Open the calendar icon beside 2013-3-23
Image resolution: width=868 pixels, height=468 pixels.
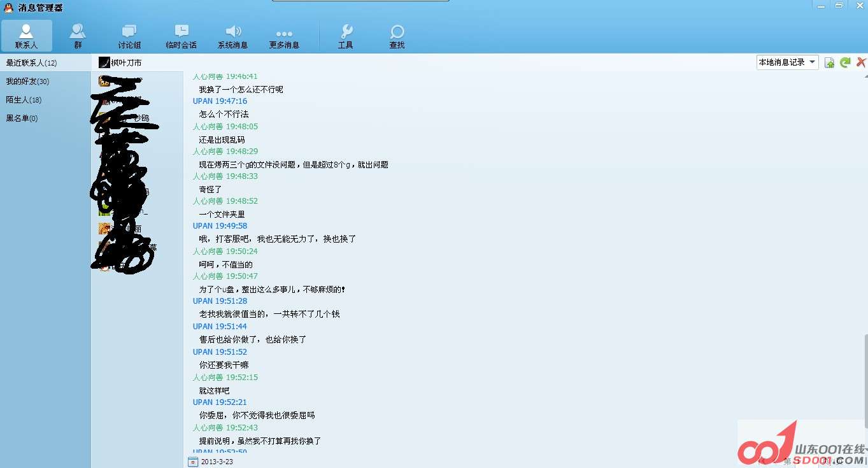pyautogui.click(x=193, y=462)
